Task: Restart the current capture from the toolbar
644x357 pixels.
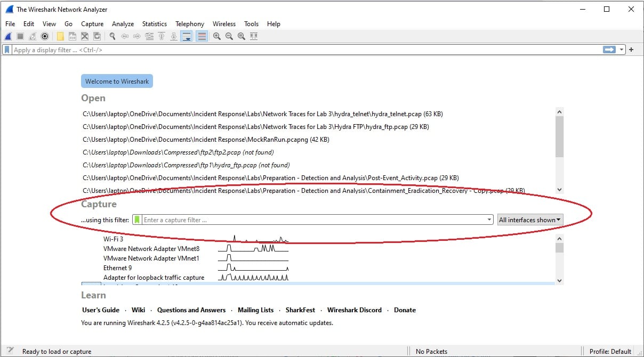Action: (33, 36)
